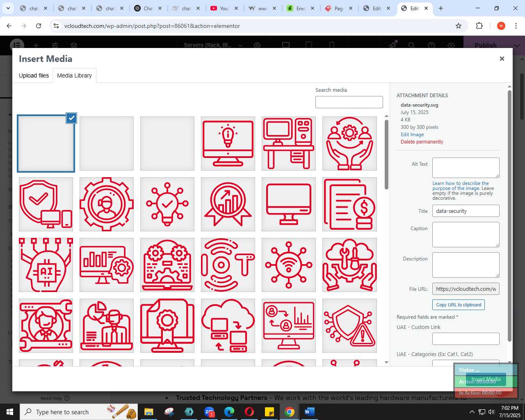Click the address bar URL
Viewport: 525px width, 420px height.
[152, 26]
